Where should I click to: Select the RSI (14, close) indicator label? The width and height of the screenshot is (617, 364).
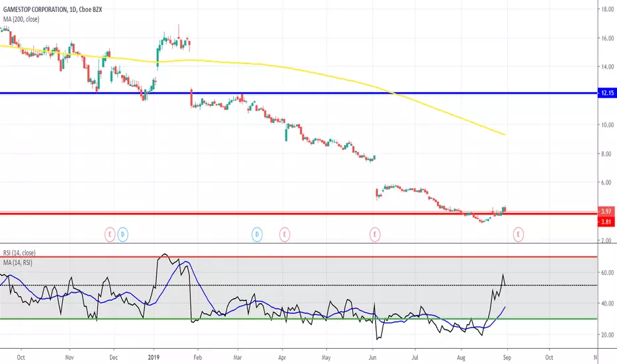(19, 253)
